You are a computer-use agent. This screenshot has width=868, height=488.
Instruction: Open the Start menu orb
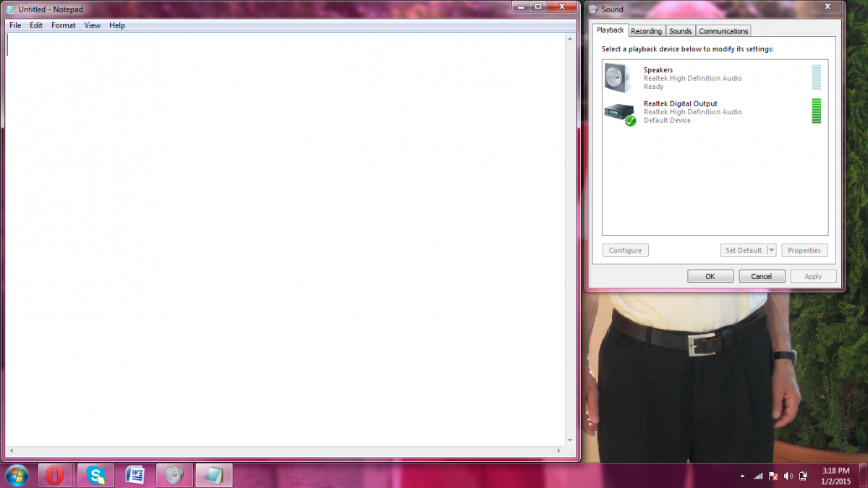17,475
